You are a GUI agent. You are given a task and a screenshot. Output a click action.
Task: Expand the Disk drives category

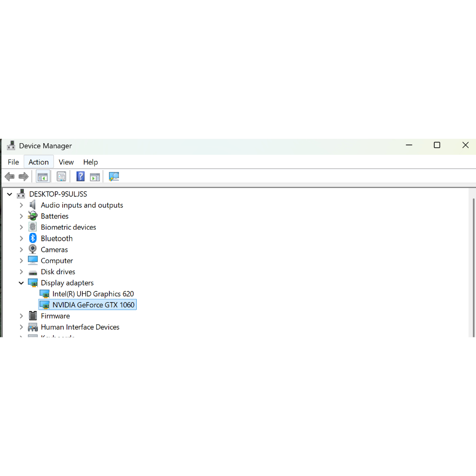coord(21,272)
